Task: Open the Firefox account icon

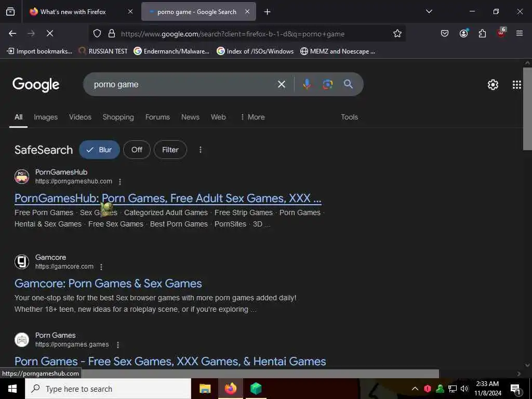Action: [463, 33]
